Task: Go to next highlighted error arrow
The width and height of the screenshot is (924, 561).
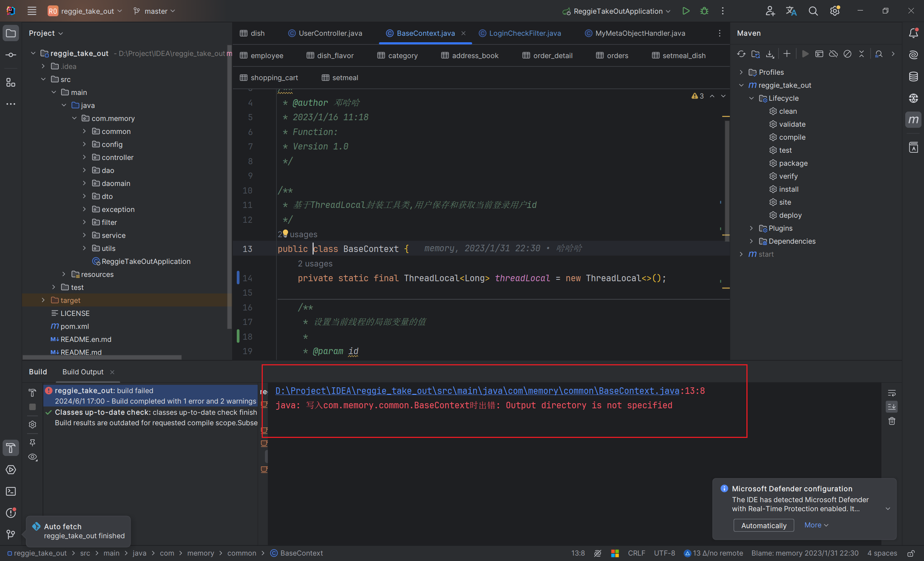Action: click(723, 96)
